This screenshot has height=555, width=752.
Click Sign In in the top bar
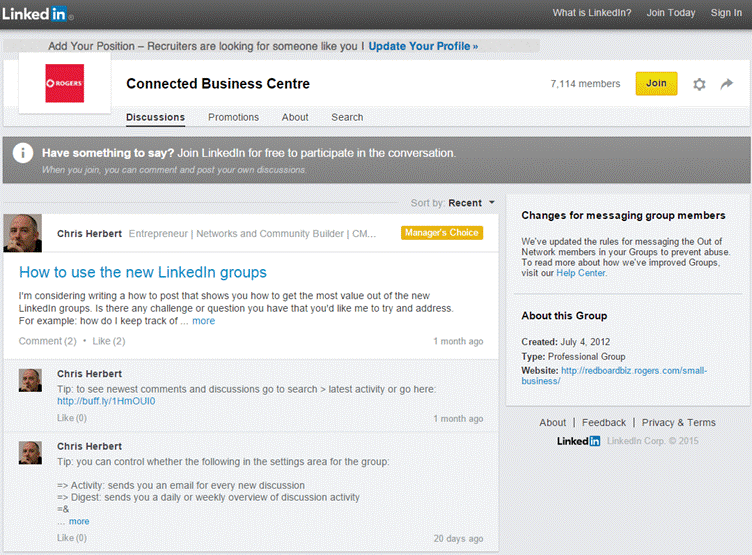726,13
